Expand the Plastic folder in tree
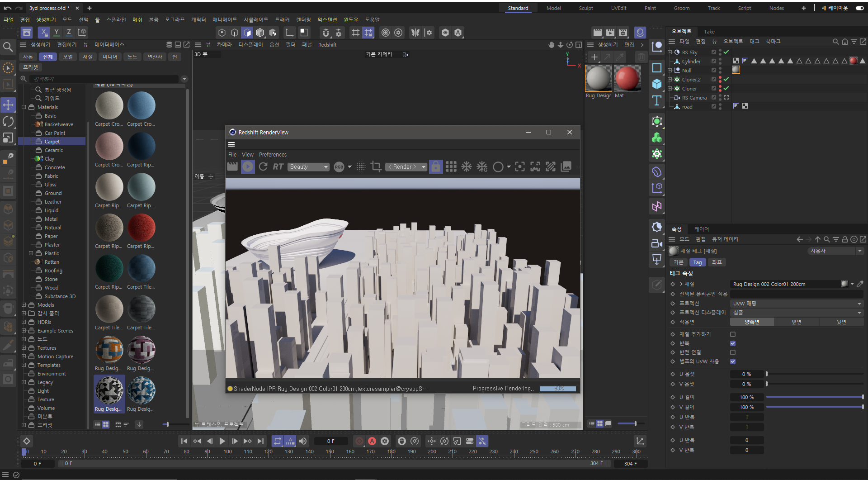 [31, 253]
